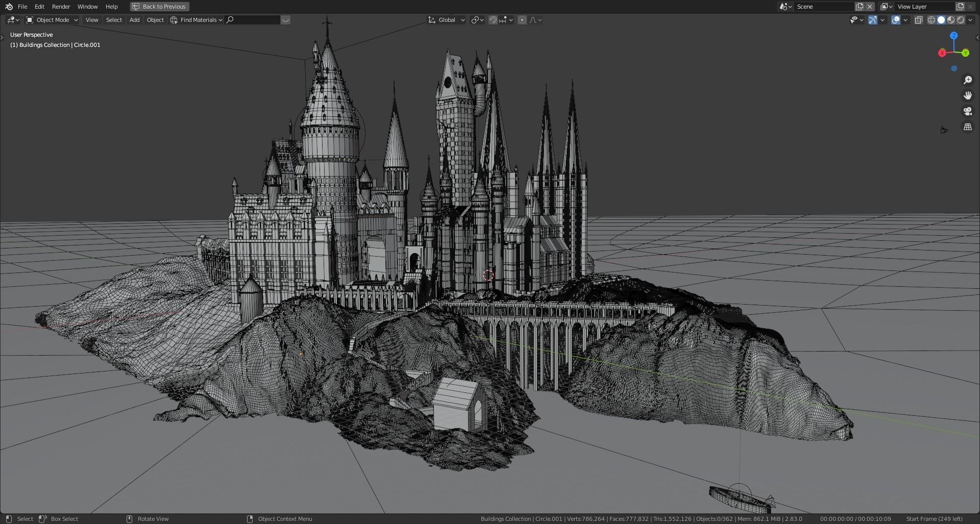Viewport: 980px width, 524px height.
Task: Open the Render menu
Action: pos(61,7)
